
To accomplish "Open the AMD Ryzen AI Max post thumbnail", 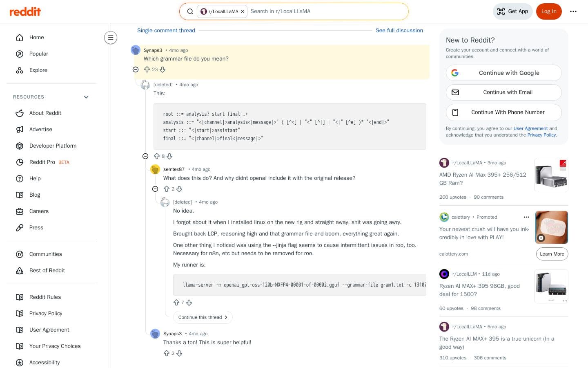I will click(551, 175).
